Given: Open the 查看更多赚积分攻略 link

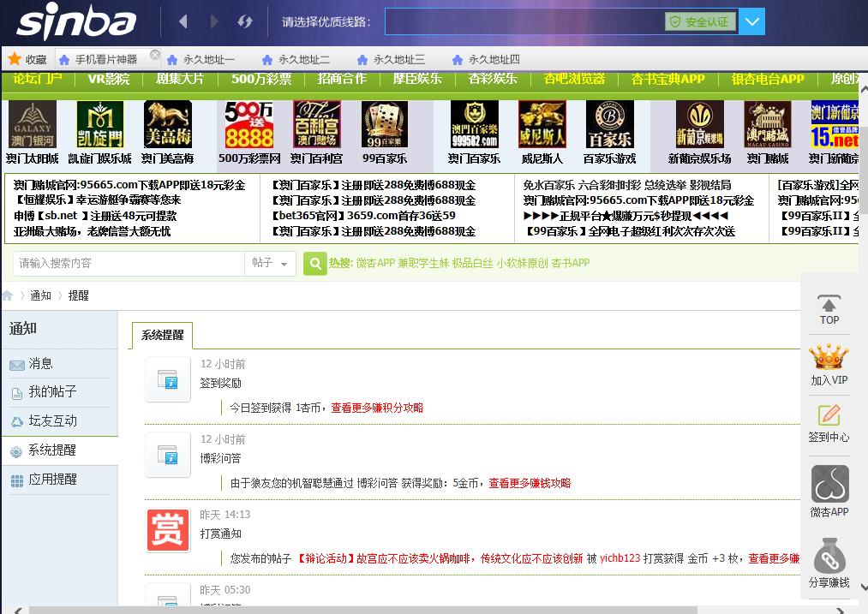Looking at the screenshot, I should [377, 408].
